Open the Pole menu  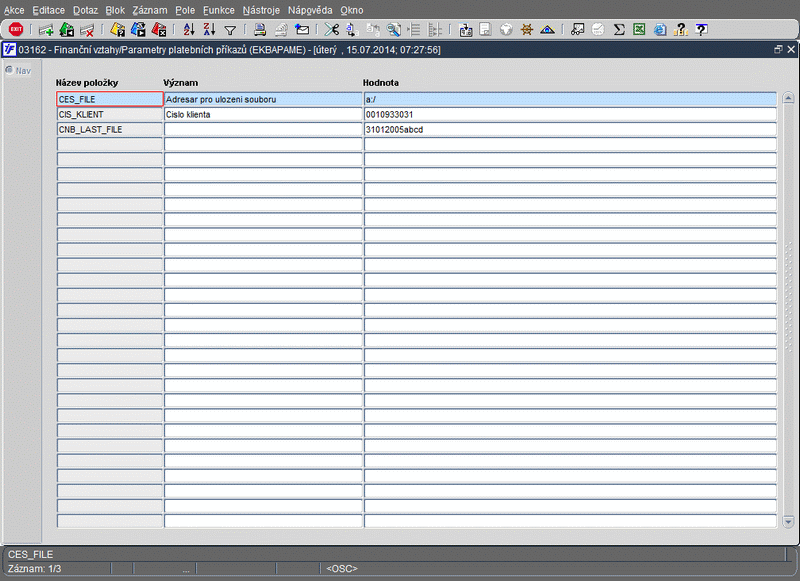coord(185,10)
